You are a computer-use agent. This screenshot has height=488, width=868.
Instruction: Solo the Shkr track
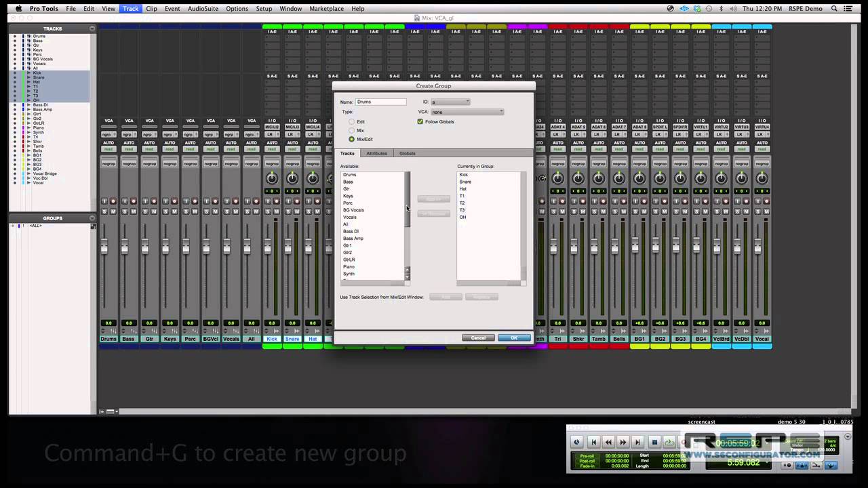pos(574,211)
